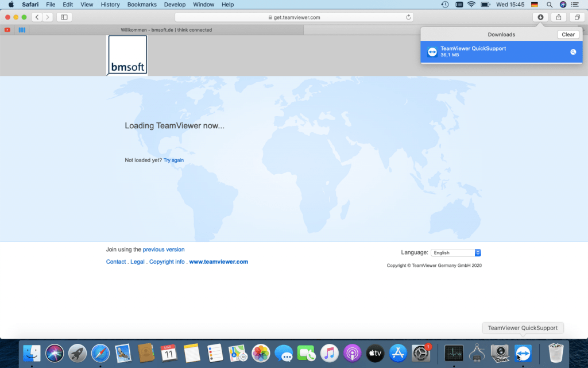
Task: Open Activity Monitor in the Dock
Action: pos(454,353)
